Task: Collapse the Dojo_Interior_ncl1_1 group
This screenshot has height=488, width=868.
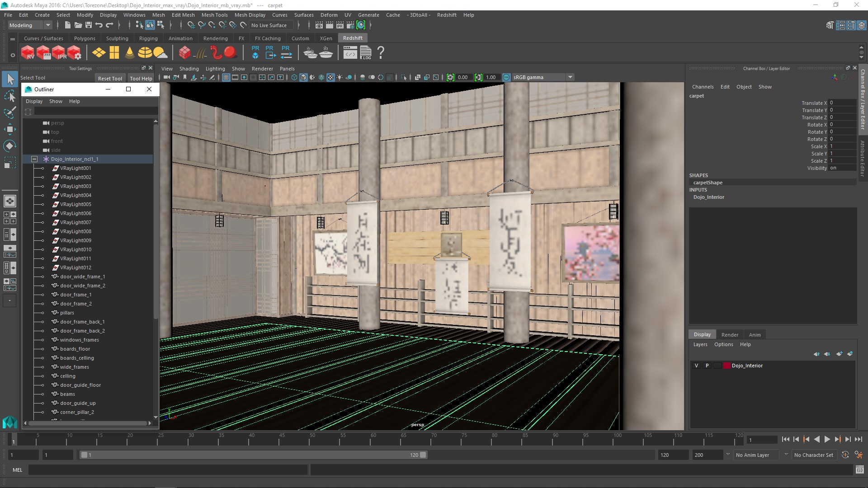Action: coord(34,159)
